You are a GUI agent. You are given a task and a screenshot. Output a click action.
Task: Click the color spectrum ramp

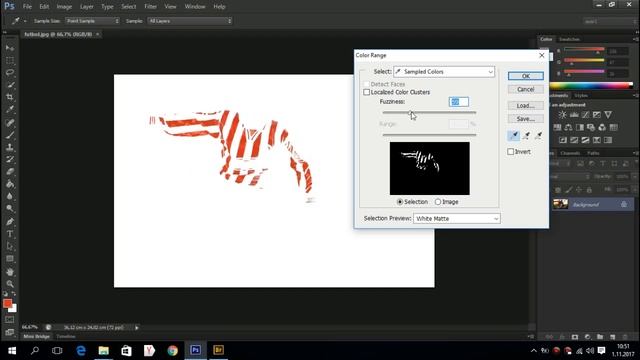point(591,85)
